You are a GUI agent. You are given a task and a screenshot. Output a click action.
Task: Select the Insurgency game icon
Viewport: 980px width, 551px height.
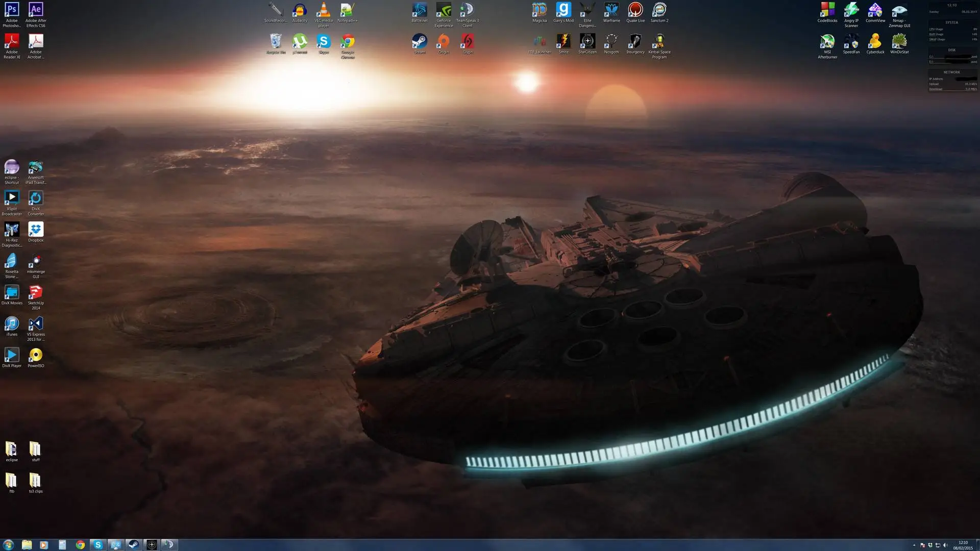pyautogui.click(x=635, y=44)
